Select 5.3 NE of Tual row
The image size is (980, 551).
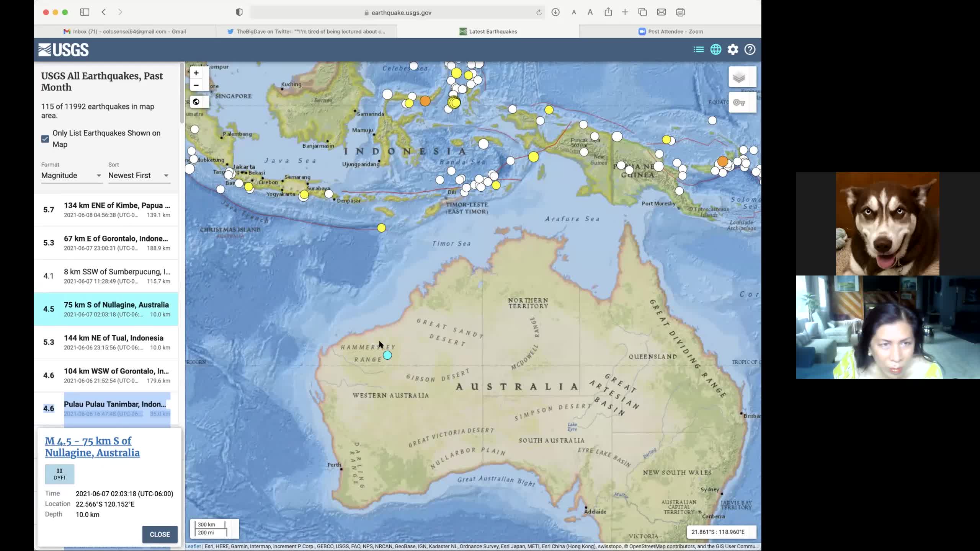[x=106, y=342]
